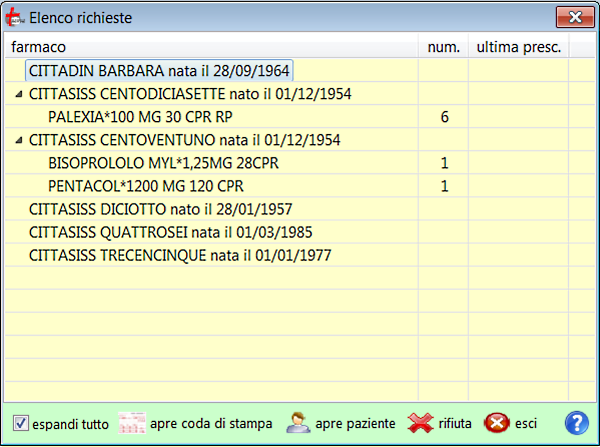The image size is (600, 447).
Task: Click the red esci exit icon
Action: point(497,423)
